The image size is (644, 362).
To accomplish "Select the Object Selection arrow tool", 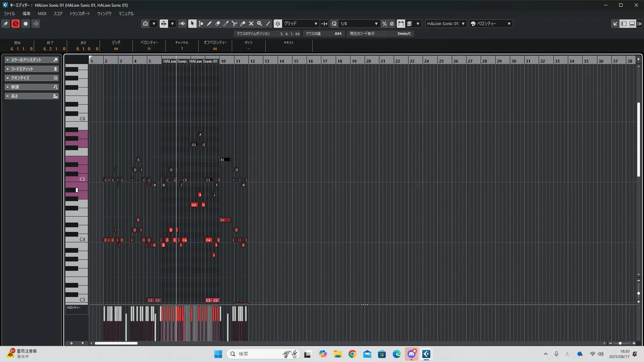I will click(192, 23).
